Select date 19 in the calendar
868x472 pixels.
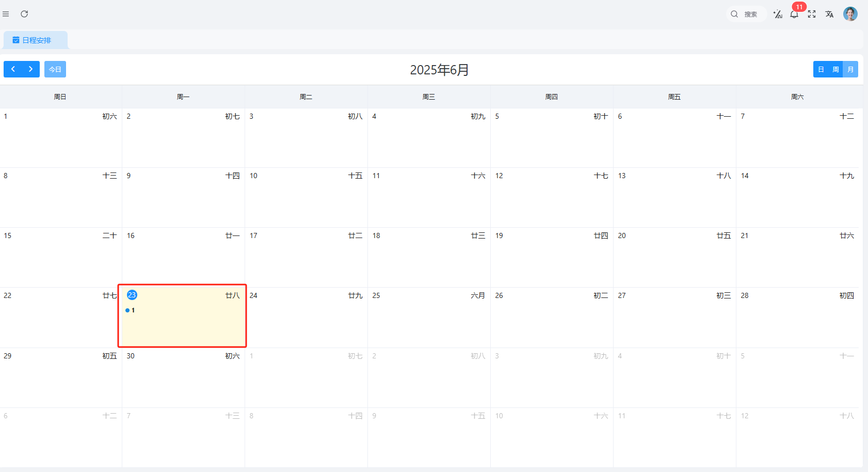499,235
